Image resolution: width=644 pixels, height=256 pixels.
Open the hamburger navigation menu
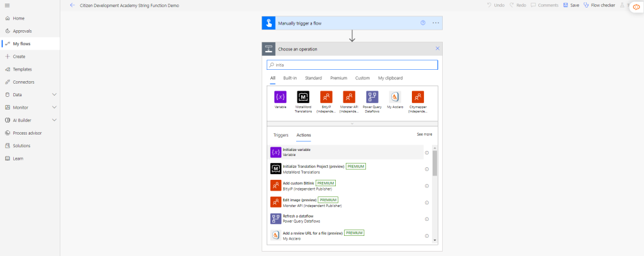(x=7, y=5)
